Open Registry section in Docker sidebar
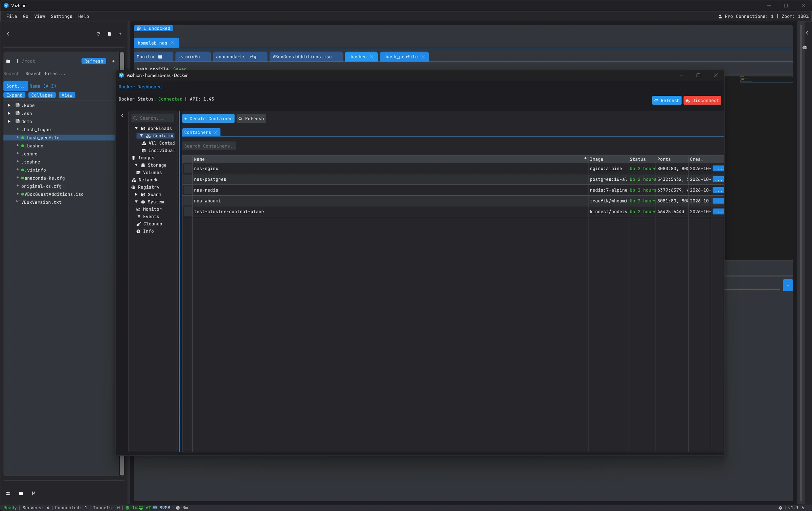 click(145, 187)
